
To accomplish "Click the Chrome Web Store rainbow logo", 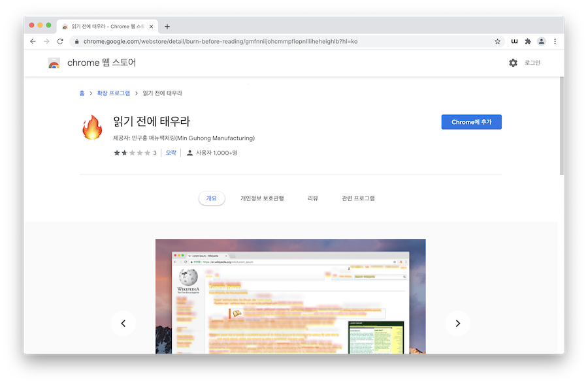I will pyautogui.click(x=54, y=63).
